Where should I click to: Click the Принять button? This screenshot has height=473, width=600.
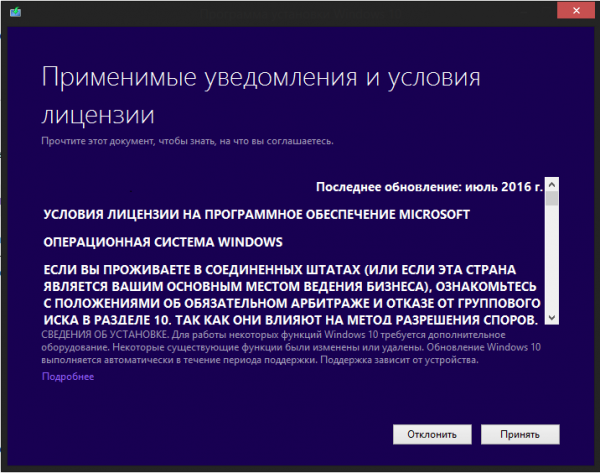click(520, 434)
